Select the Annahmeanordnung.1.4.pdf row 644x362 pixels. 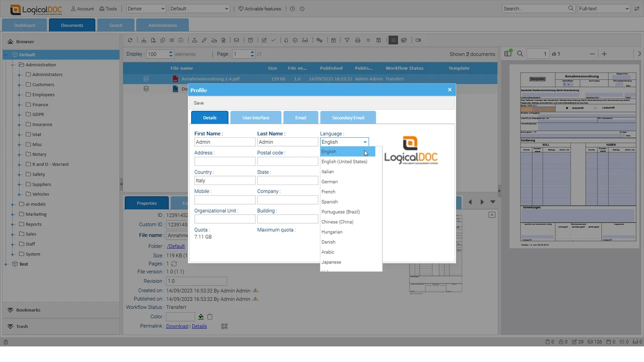(x=211, y=78)
